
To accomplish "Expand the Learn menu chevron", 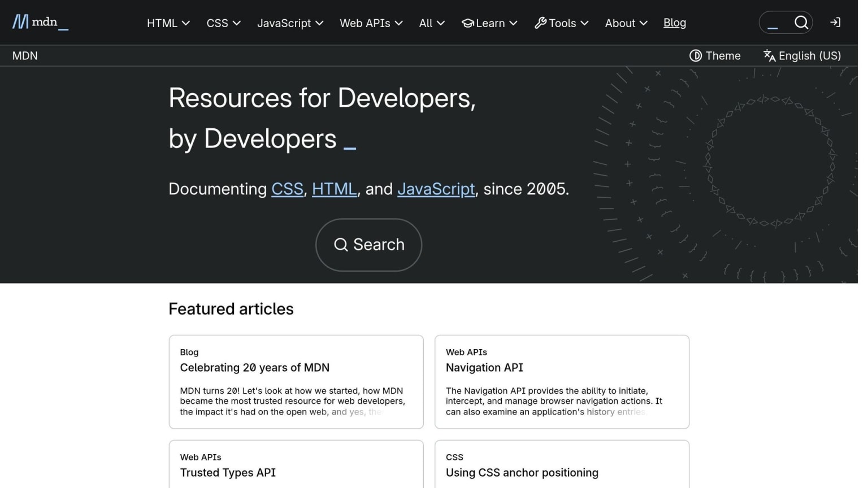I will tap(513, 23).
